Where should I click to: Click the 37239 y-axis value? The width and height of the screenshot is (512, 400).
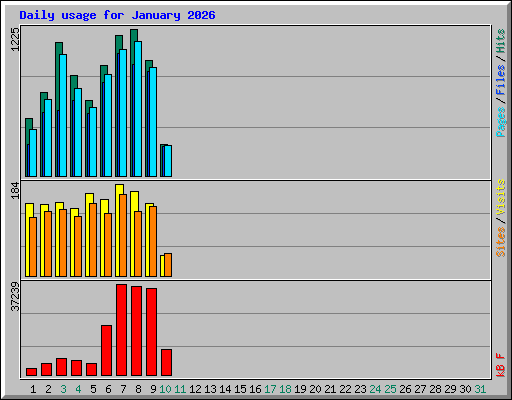(x=15, y=296)
